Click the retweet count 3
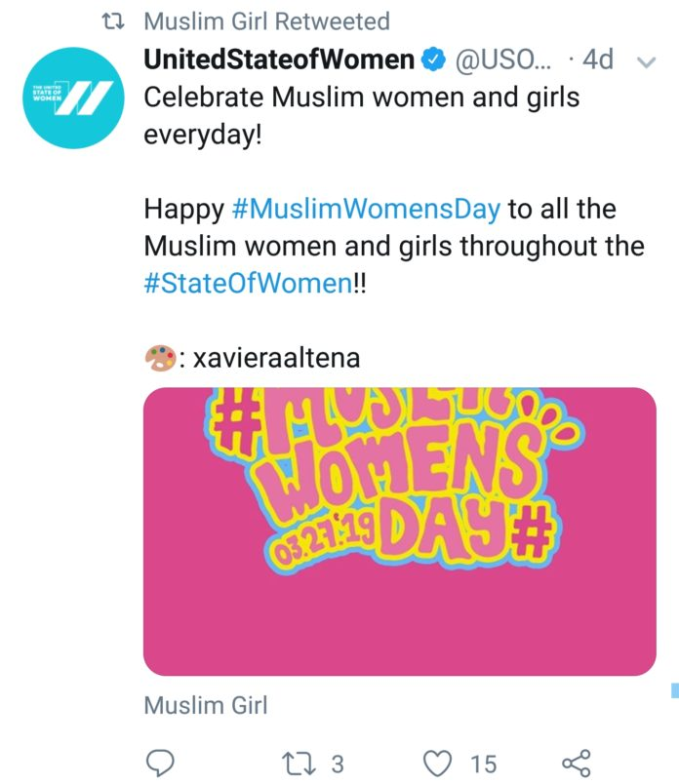The image size is (679, 784). pos(338,764)
